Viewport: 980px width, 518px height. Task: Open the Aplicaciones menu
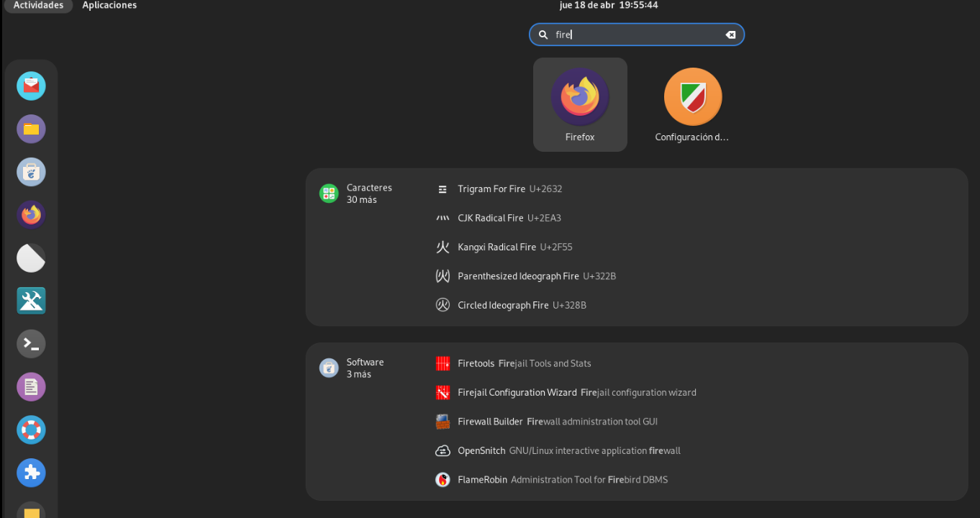pyautogui.click(x=109, y=6)
